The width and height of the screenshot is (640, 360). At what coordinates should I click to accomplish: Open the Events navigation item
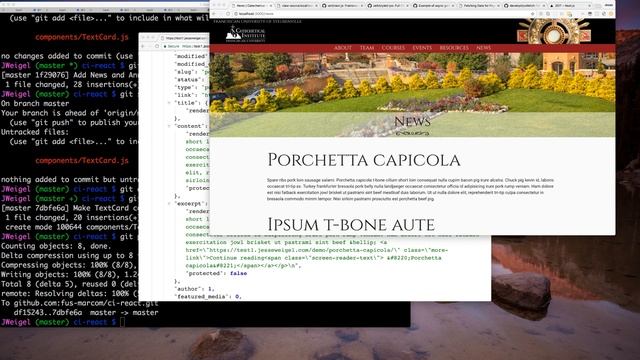[422, 48]
